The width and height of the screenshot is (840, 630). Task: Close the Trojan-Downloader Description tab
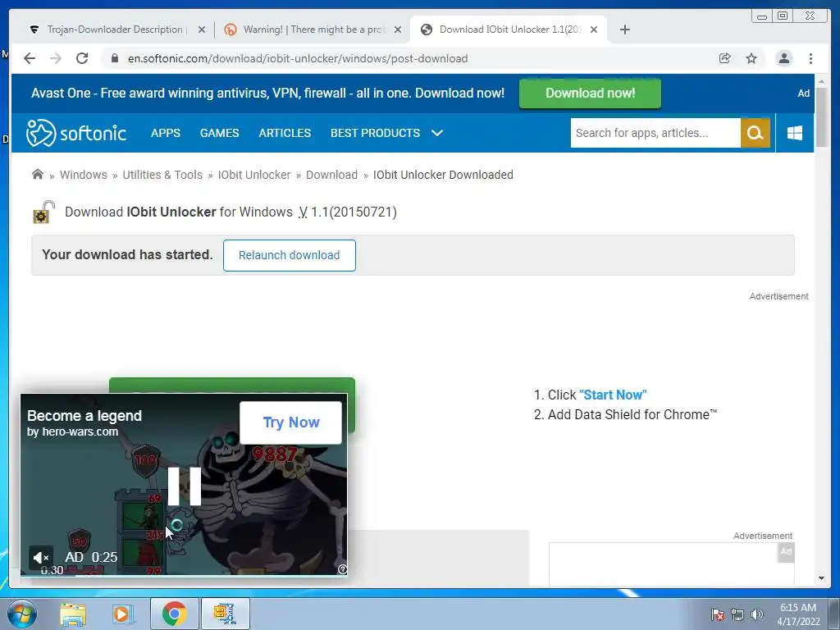[x=202, y=30]
